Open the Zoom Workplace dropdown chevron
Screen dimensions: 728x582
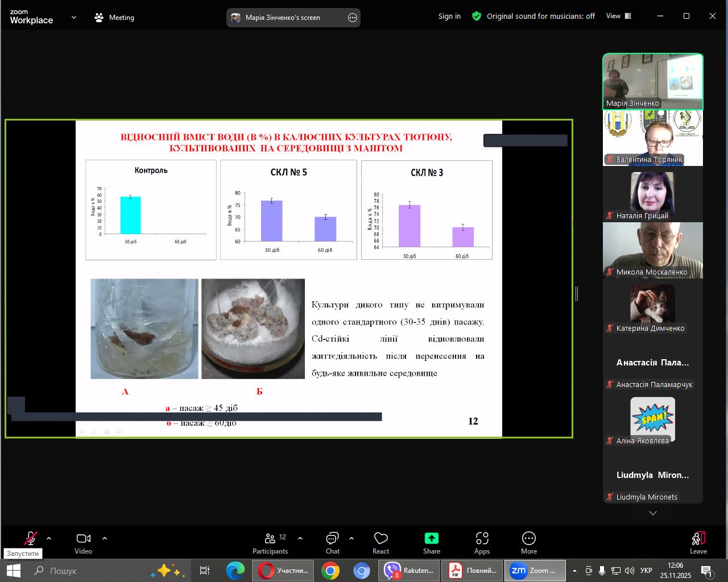[74, 18]
